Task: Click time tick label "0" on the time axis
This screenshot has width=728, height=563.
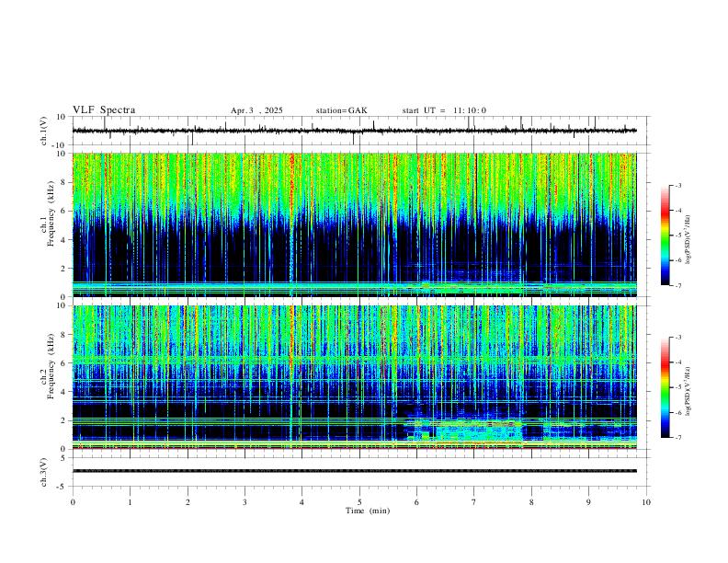Action: pyautogui.click(x=73, y=502)
